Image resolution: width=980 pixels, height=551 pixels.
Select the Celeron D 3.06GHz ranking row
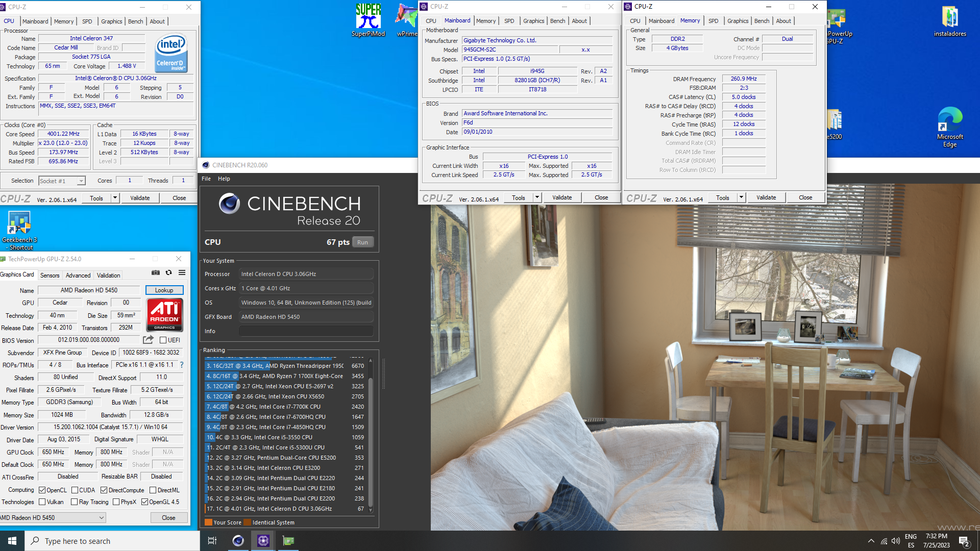(285, 509)
